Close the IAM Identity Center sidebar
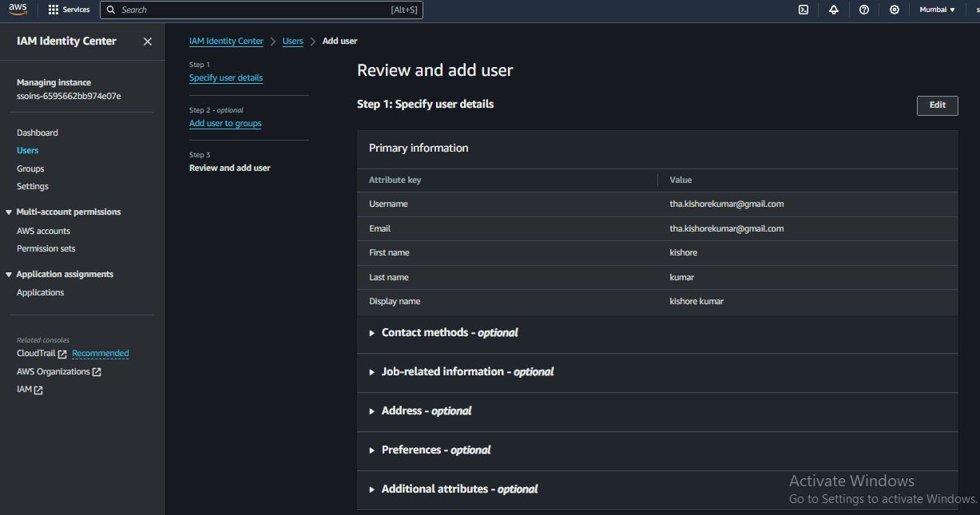This screenshot has width=980, height=515. click(x=148, y=42)
